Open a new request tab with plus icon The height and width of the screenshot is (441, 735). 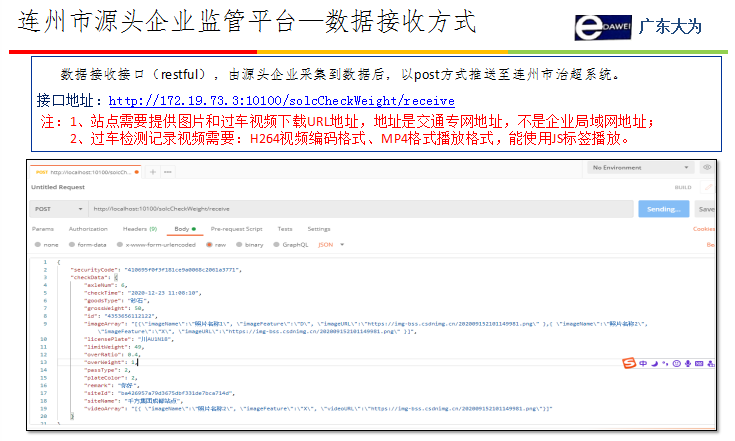[153, 173]
